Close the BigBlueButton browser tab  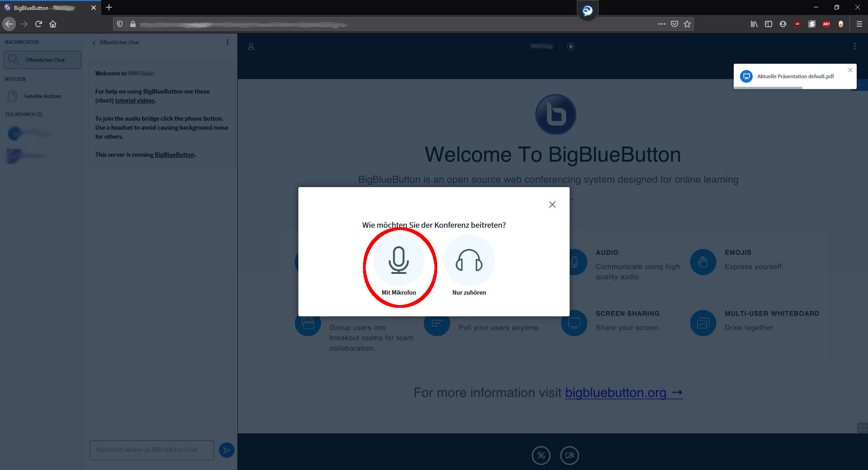click(93, 8)
